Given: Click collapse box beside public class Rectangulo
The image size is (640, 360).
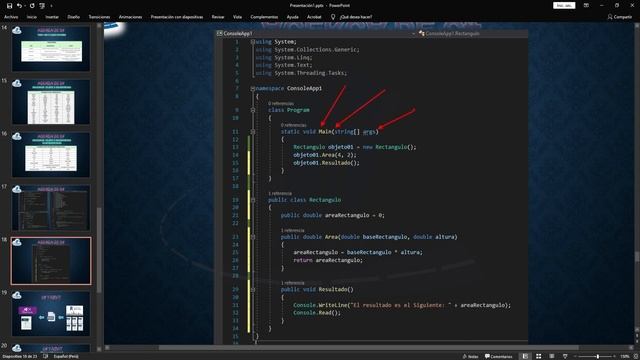Looking at the screenshot, I should (253, 200).
